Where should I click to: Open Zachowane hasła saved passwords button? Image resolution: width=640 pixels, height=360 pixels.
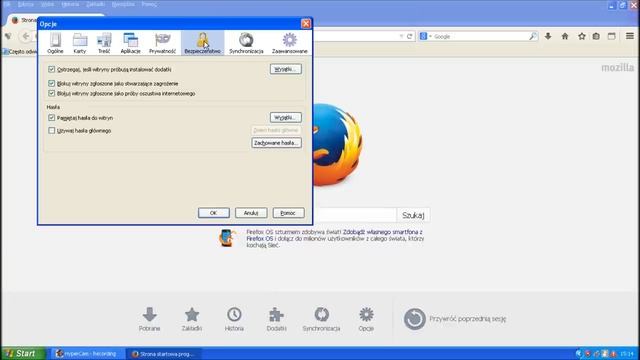coord(276,143)
